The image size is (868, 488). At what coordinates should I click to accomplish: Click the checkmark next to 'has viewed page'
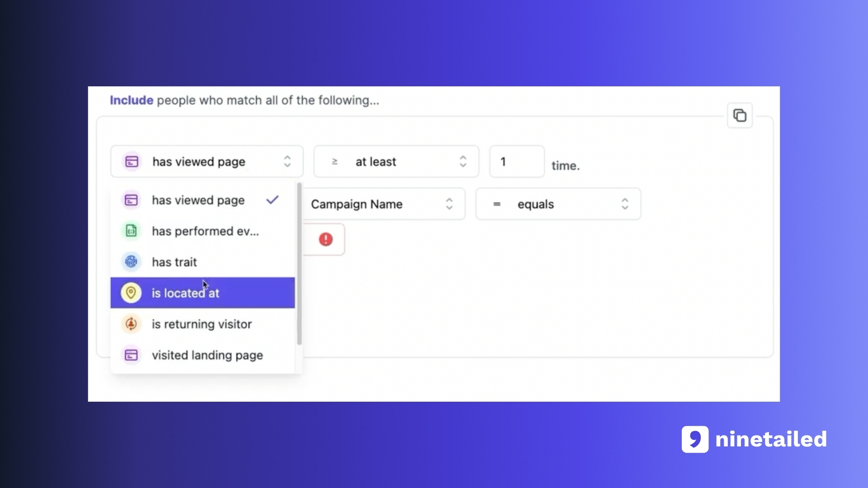tap(272, 200)
